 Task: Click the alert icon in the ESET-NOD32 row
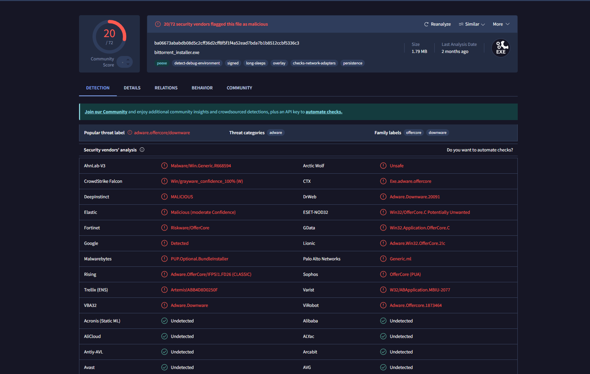tap(383, 212)
